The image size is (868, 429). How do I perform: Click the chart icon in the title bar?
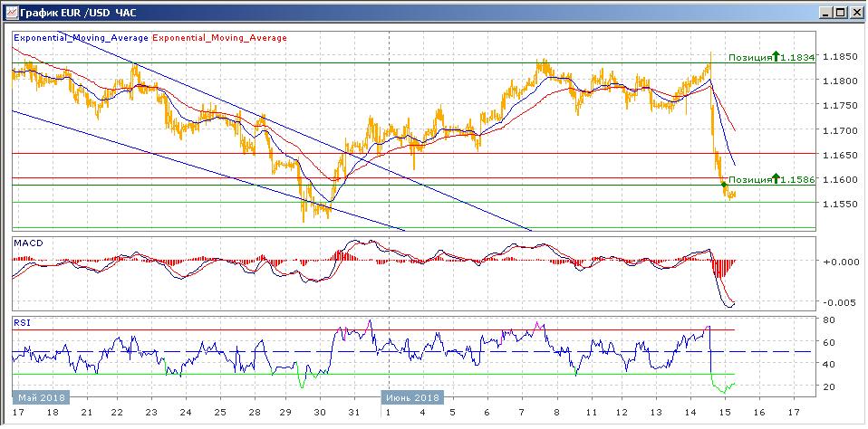pyautogui.click(x=11, y=12)
